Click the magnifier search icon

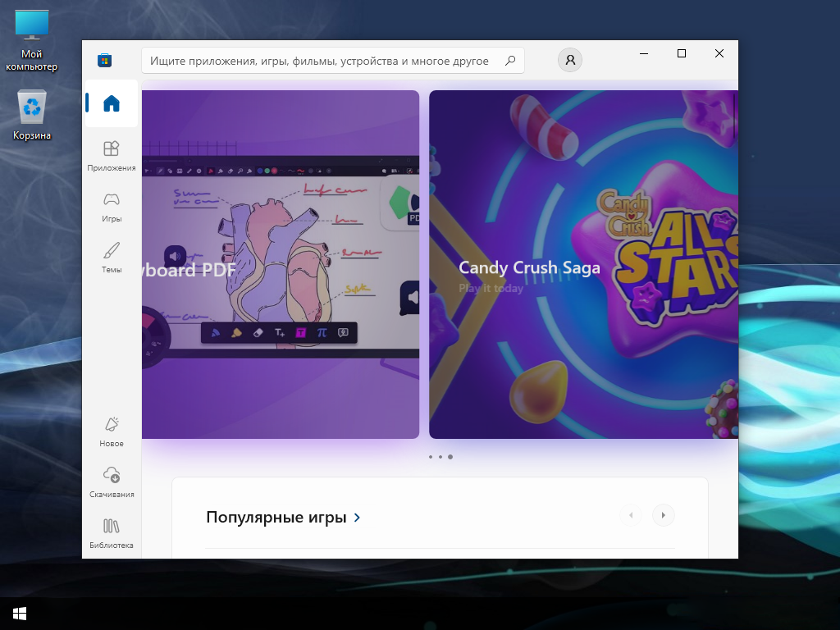(x=510, y=61)
